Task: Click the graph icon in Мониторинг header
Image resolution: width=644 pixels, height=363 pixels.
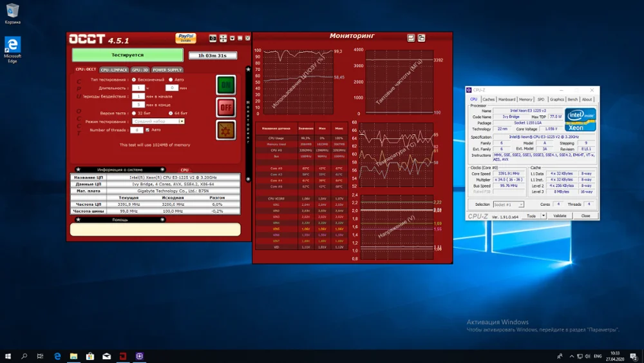Action: (x=411, y=38)
